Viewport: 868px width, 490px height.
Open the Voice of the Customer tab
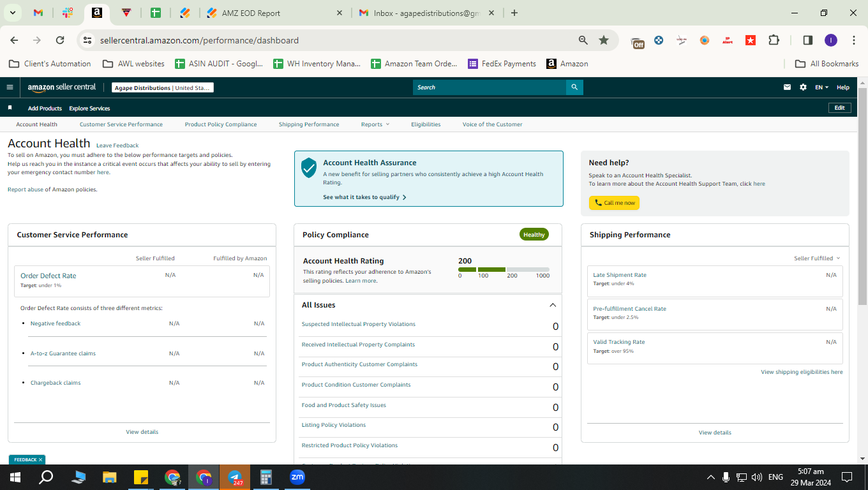[493, 124]
